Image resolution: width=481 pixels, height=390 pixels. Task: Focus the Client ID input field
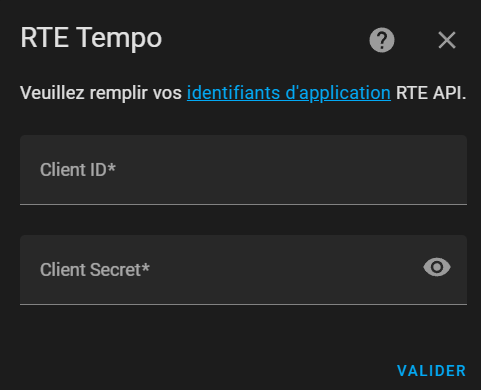pyautogui.click(x=243, y=170)
